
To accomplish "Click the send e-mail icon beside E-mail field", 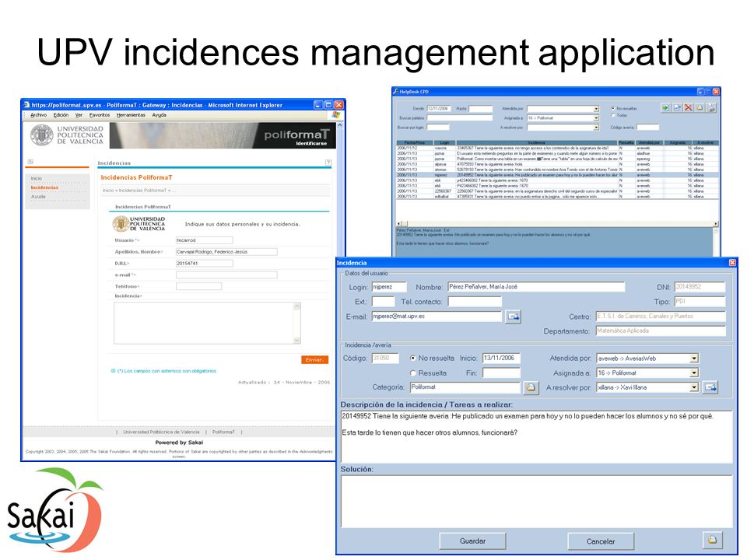I will tap(513, 317).
